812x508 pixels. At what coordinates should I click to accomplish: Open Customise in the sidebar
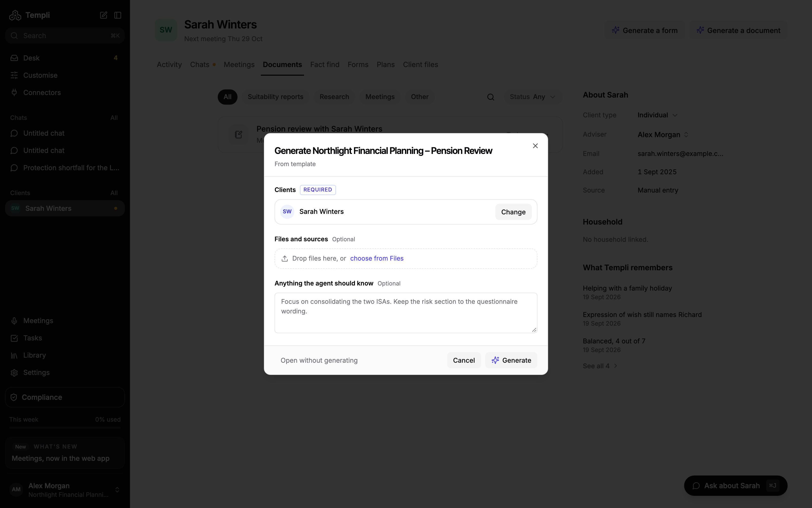point(65,75)
